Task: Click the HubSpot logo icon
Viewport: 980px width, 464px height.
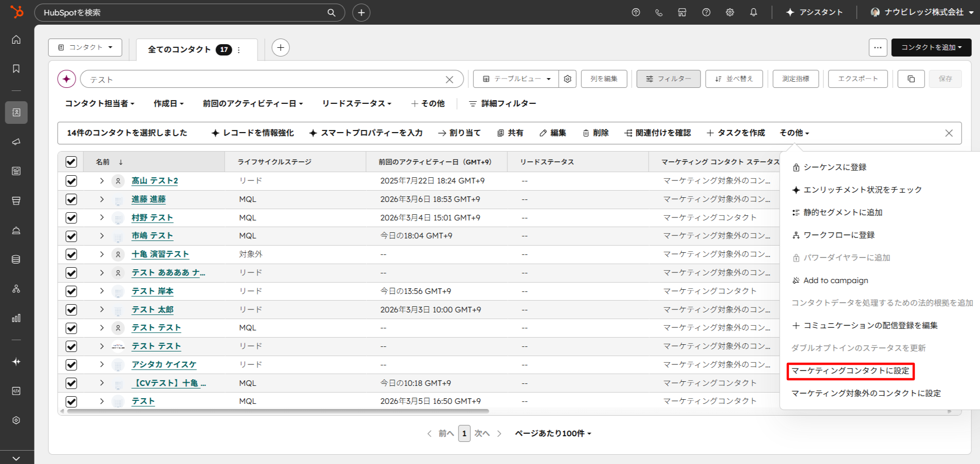Action: coord(17,12)
